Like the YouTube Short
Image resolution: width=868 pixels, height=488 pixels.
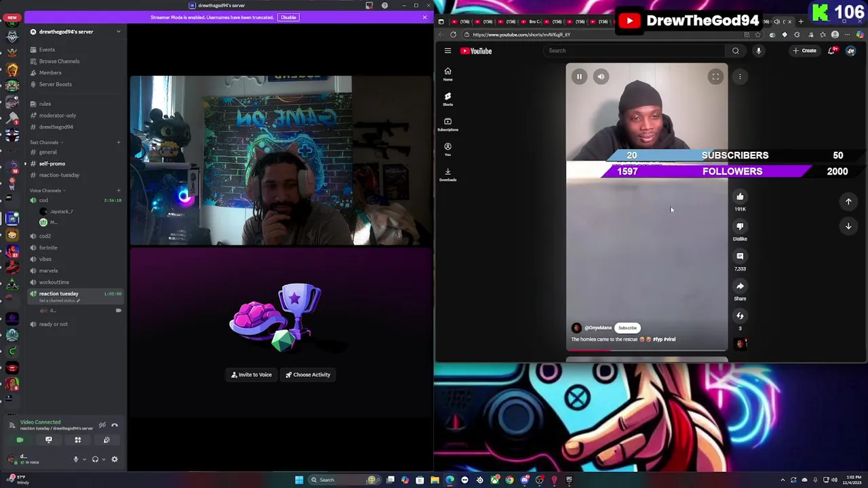pyautogui.click(x=740, y=197)
